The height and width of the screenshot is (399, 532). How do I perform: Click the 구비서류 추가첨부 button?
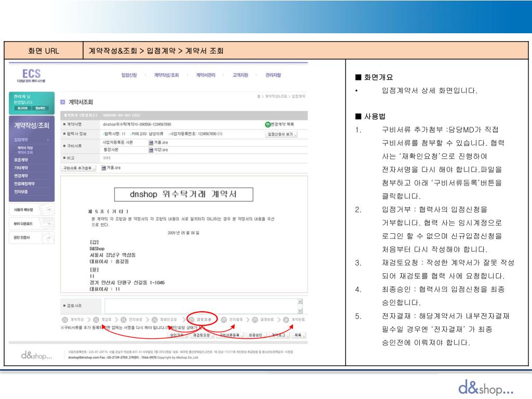(x=79, y=168)
